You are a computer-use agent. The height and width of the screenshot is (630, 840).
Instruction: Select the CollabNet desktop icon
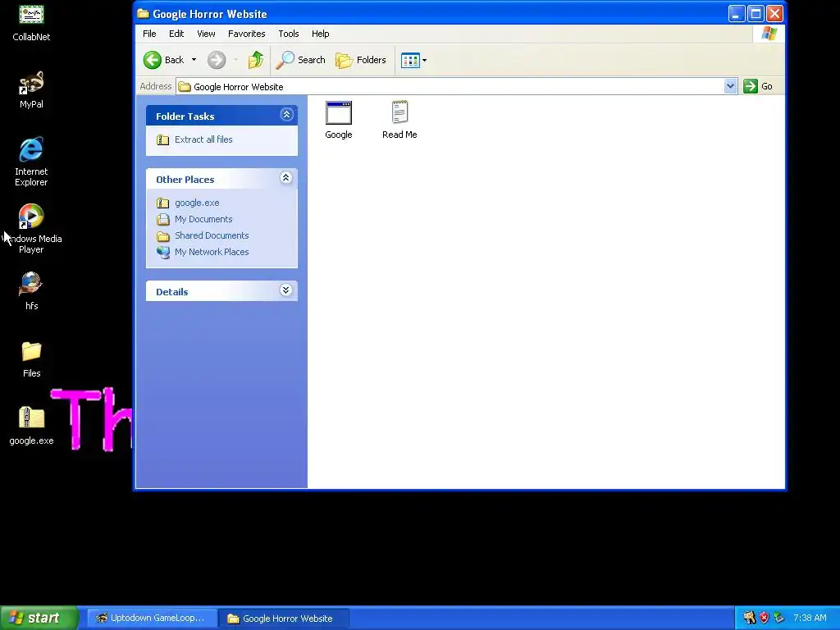[x=32, y=23]
